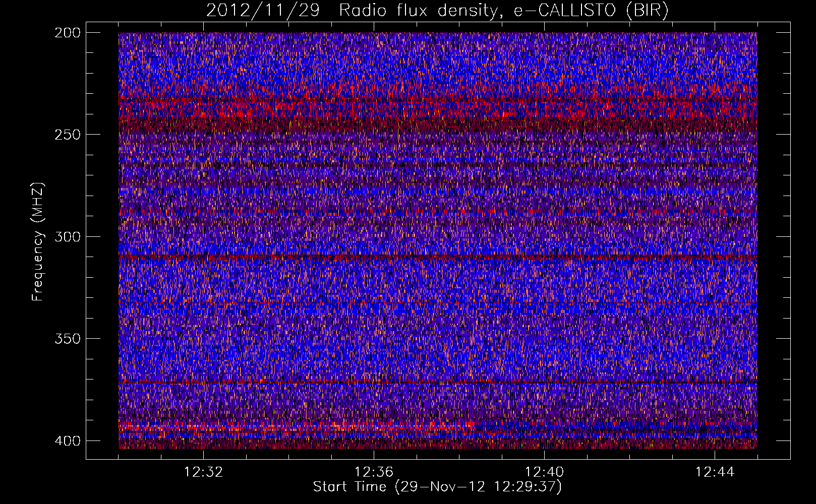
Task: Click the 250 frequency tick label
Action: (67, 135)
